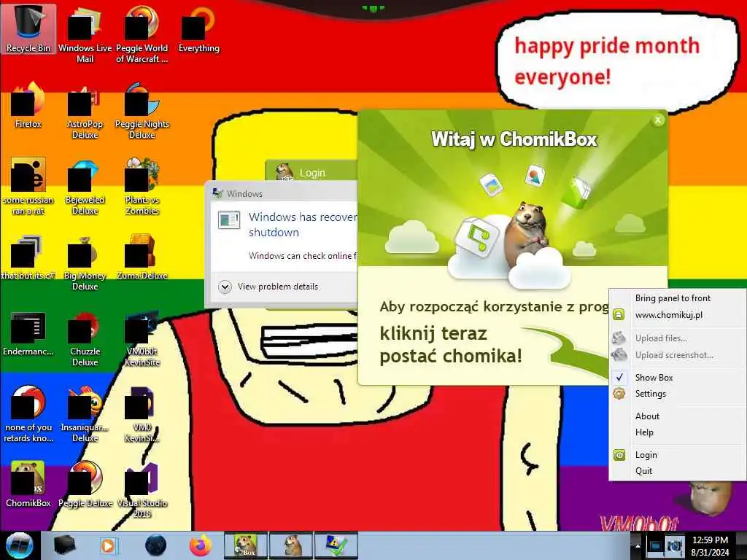This screenshot has height=560, width=747.
Task: Click the flag with checkmark taskbar button
Action: tap(336, 545)
